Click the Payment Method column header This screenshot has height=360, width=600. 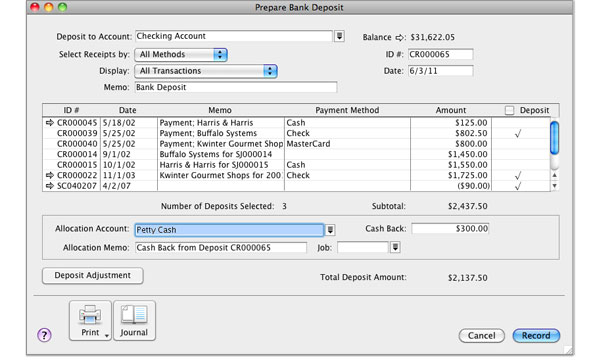tap(347, 110)
